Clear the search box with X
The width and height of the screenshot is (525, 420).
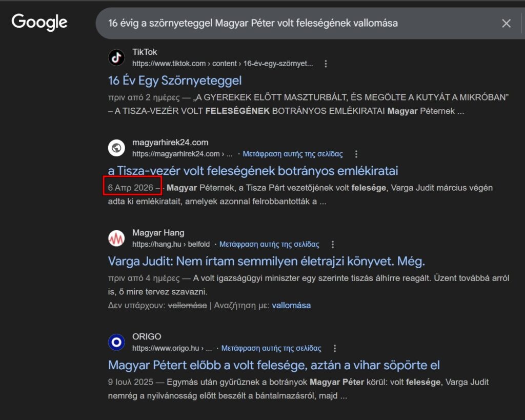pyautogui.click(x=506, y=23)
